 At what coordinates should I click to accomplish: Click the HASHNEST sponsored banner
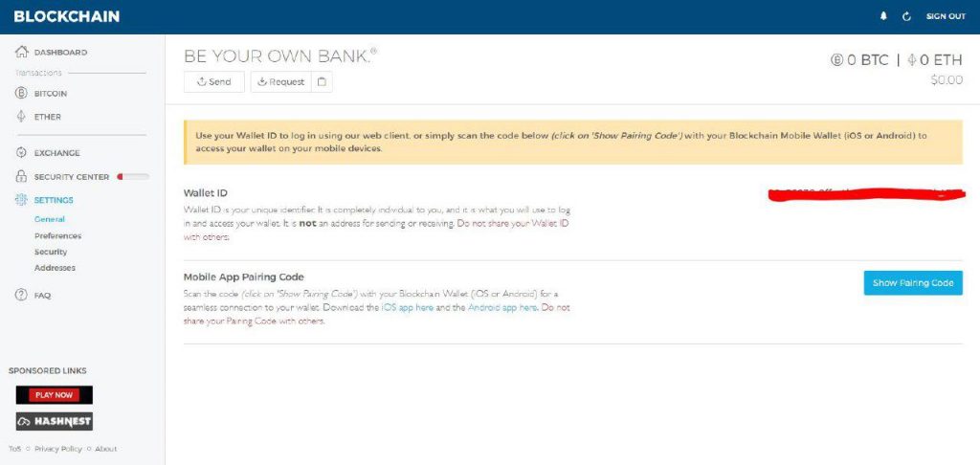click(x=55, y=421)
